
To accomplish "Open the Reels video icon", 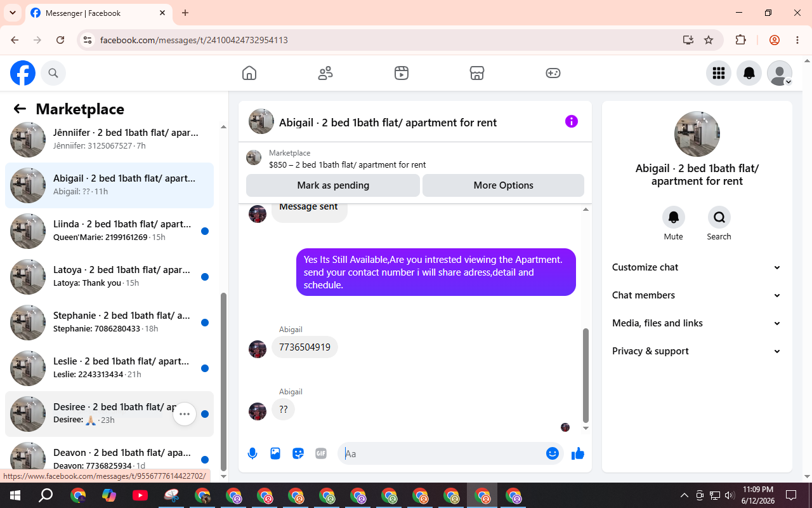I will 401,73.
